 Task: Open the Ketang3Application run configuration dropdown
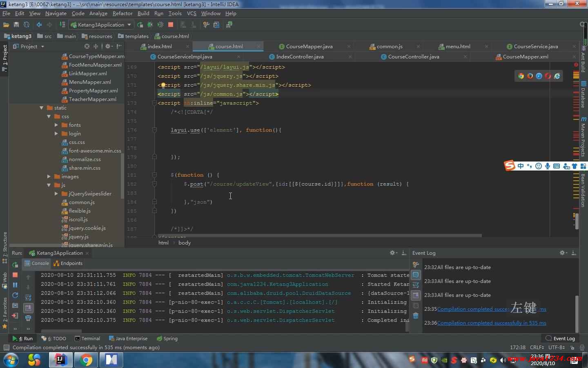point(101,25)
